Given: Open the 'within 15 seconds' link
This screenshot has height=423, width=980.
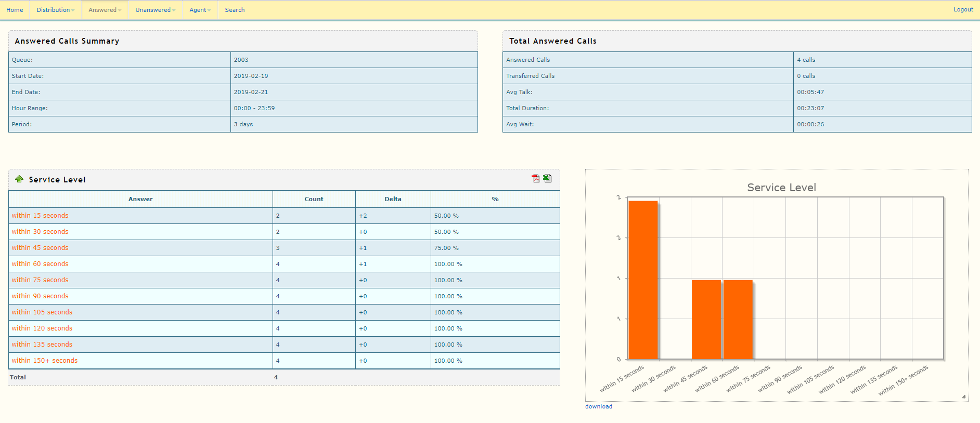Looking at the screenshot, I should [x=40, y=216].
